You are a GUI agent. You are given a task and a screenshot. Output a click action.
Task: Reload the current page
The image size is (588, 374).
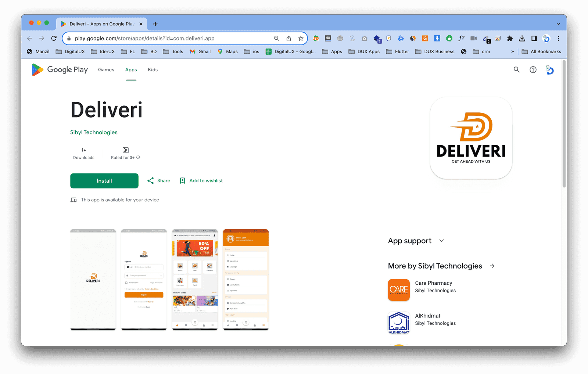point(54,38)
